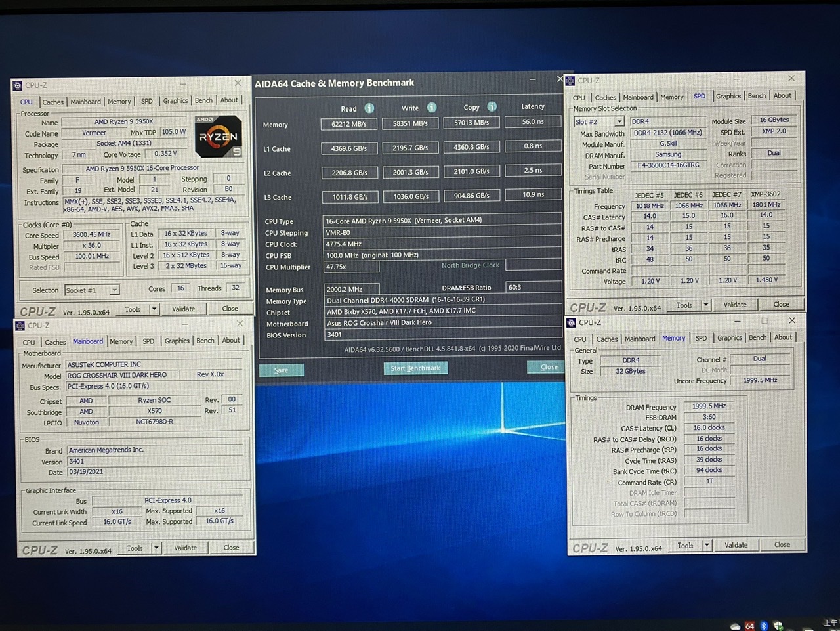Click the Memory Write value 58351 MB/s
Screen dimensions: 840x631
click(x=410, y=123)
